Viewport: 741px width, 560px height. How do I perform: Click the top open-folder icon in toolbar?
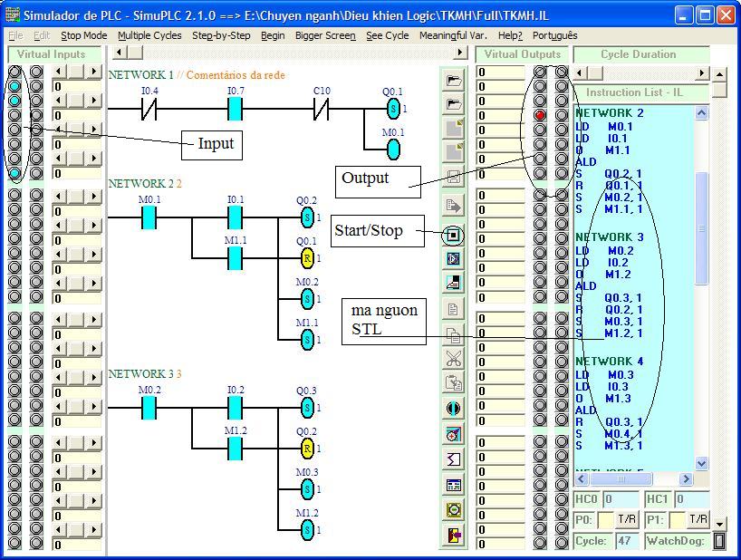tap(454, 80)
